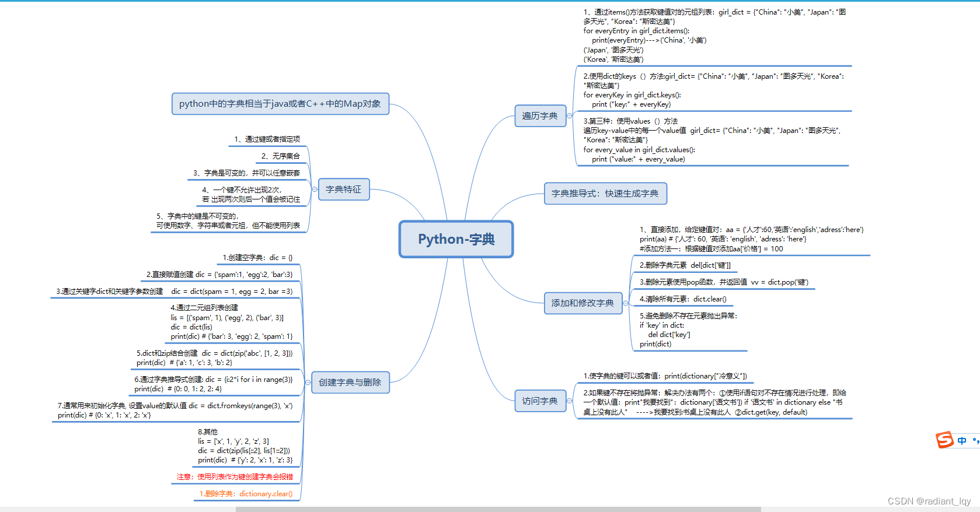Image resolution: width=980 pixels, height=512 pixels.
Task: Select the 创建字典与删除 node
Action: [x=350, y=383]
